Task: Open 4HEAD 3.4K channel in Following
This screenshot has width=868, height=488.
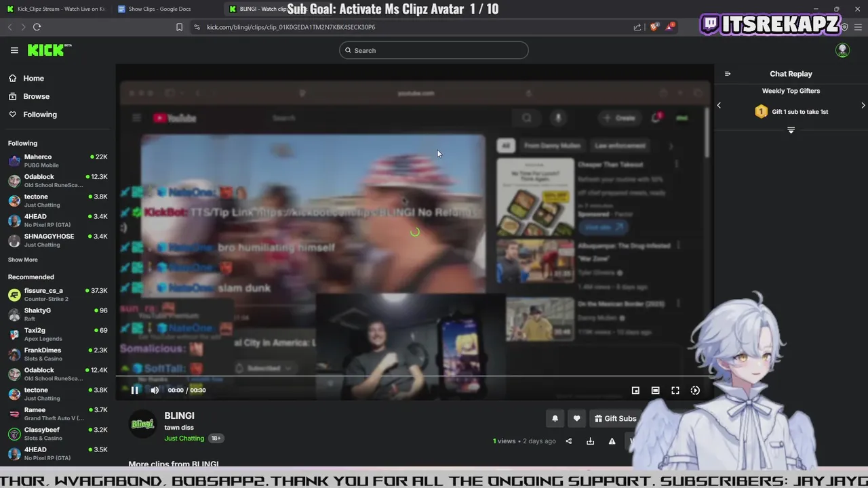Action: click(x=58, y=220)
